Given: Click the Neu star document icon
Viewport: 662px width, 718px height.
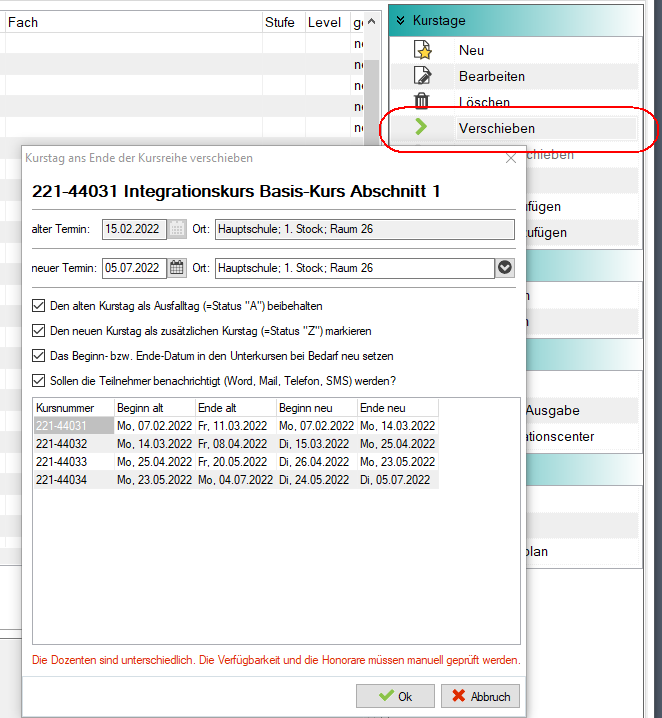Looking at the screenshot, I should coord(422,50).
